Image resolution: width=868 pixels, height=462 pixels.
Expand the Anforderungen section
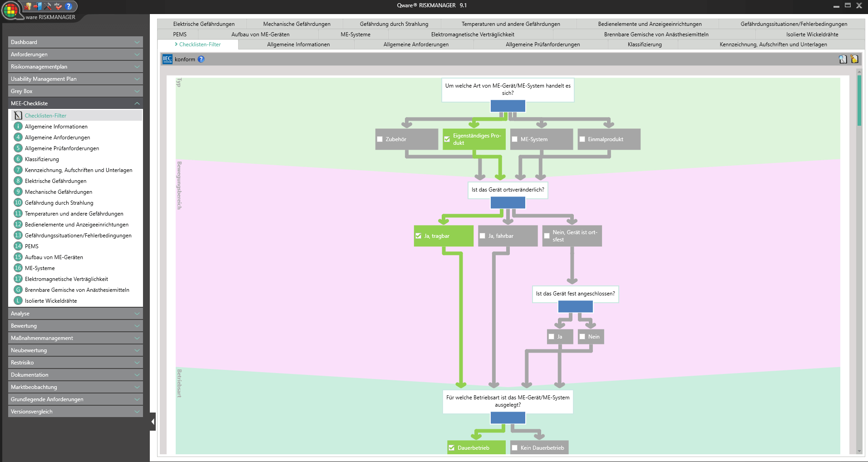[75, 54]
